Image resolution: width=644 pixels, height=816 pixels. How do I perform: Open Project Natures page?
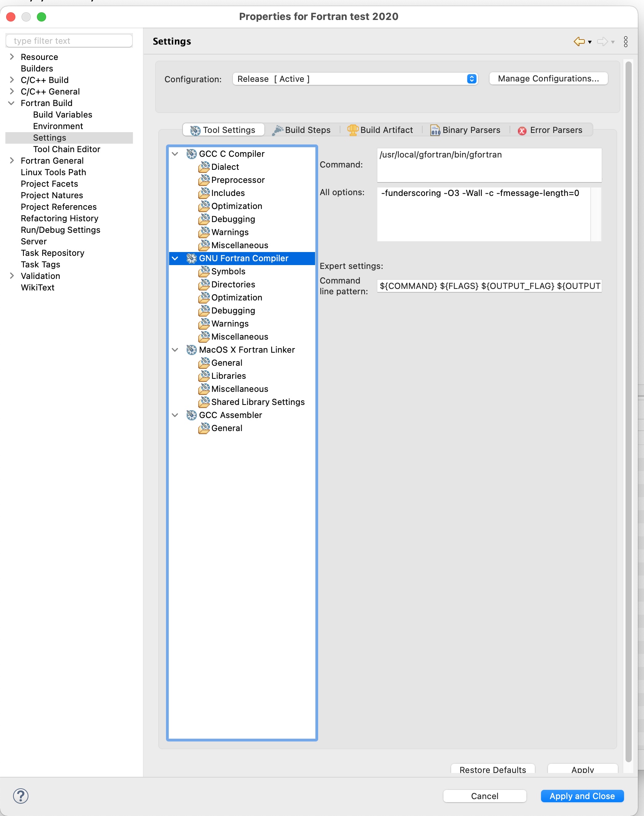coord(52,195)
